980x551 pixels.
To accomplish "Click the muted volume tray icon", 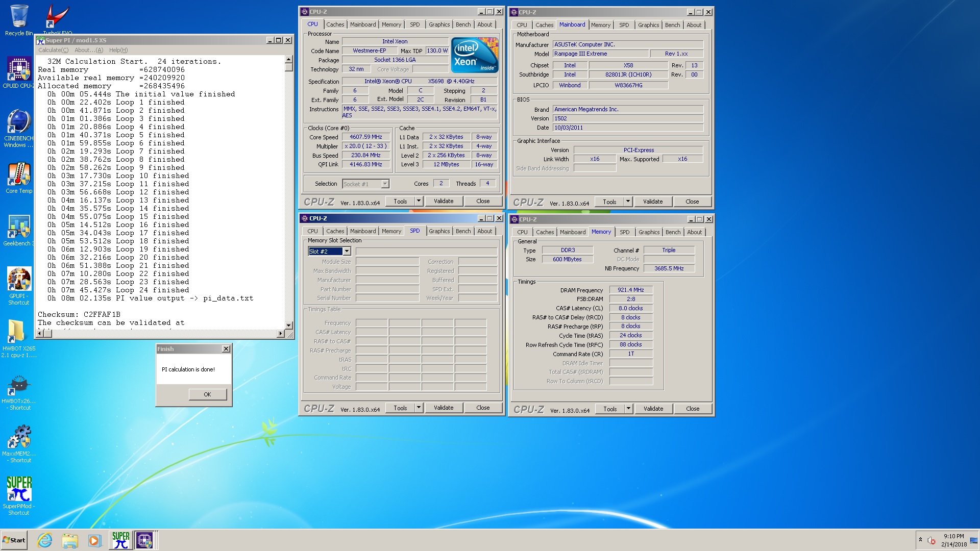I will 932,541.
